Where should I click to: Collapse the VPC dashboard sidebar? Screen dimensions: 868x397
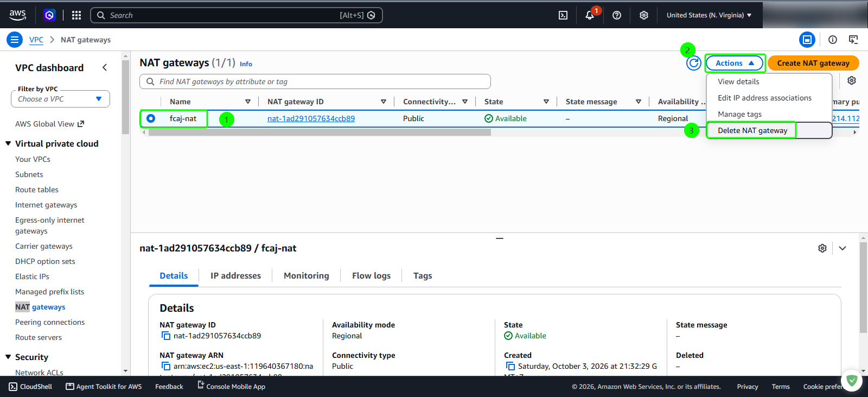point(105,67)
